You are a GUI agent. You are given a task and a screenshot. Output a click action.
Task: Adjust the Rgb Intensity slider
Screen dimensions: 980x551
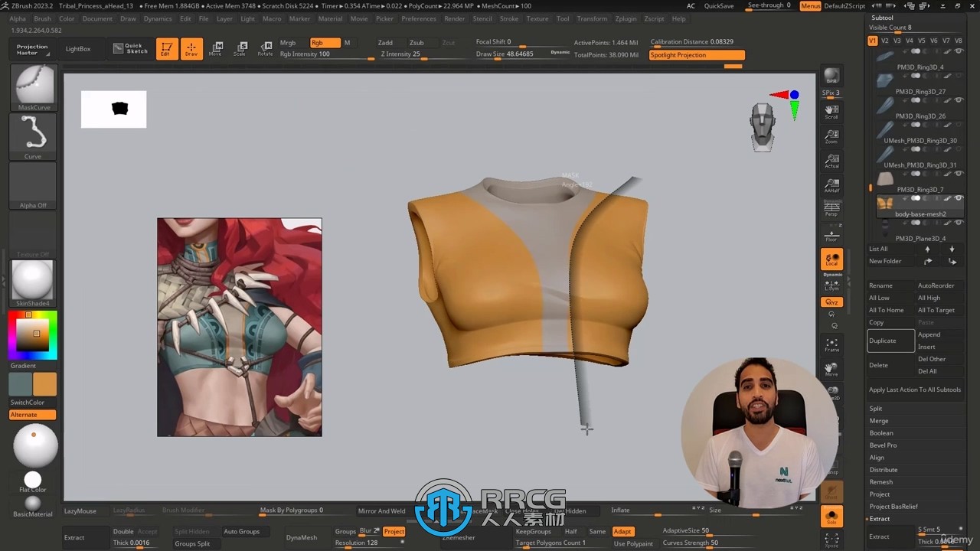click(x=327, y=54)
